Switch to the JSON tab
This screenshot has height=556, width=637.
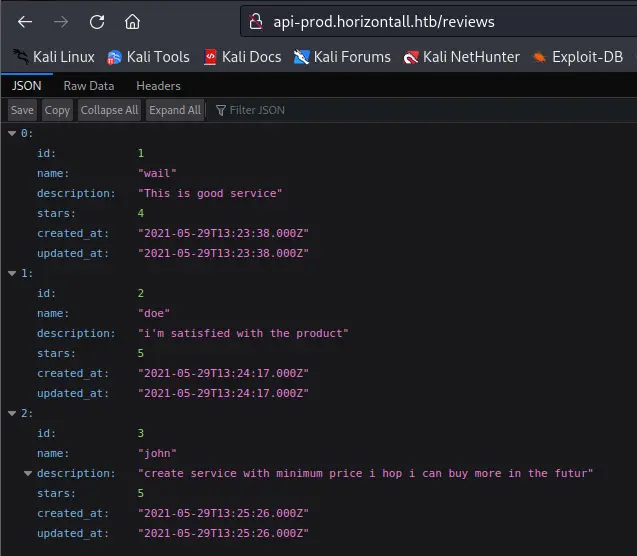click(x=27, y=86)
